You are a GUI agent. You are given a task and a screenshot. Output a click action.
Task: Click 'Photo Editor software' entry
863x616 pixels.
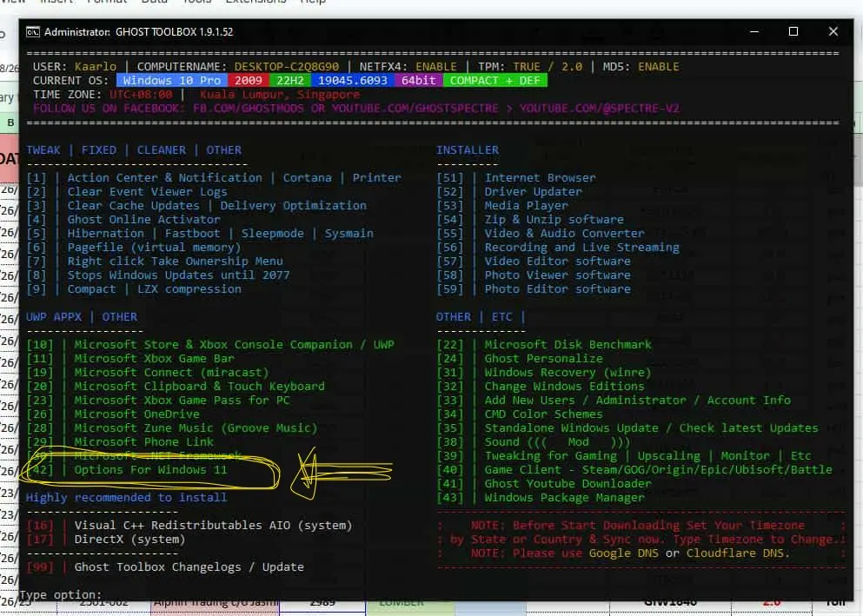(558, 289)
